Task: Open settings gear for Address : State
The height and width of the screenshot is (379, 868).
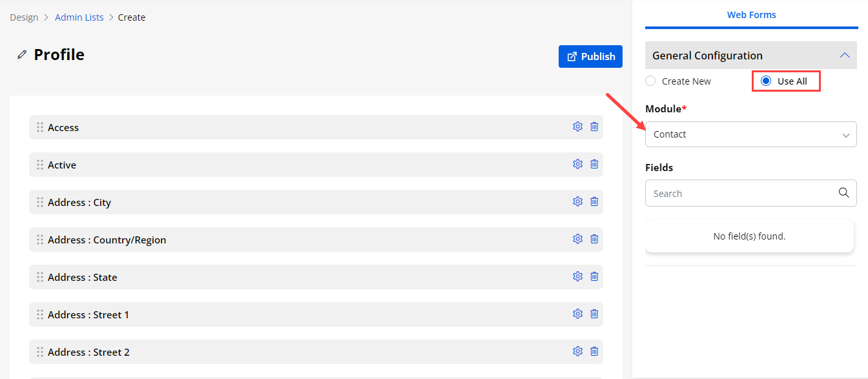Action: click(x=577, y=276)
